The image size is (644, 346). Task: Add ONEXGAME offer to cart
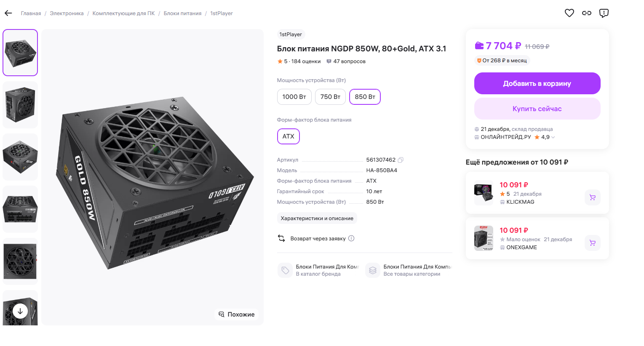point(593,243)
